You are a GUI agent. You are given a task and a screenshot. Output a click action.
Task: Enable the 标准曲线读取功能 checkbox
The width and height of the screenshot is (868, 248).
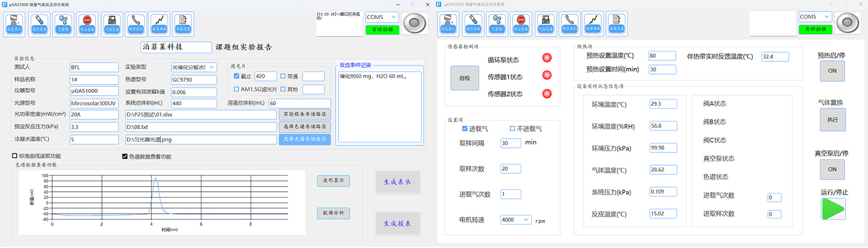(15, 156)
